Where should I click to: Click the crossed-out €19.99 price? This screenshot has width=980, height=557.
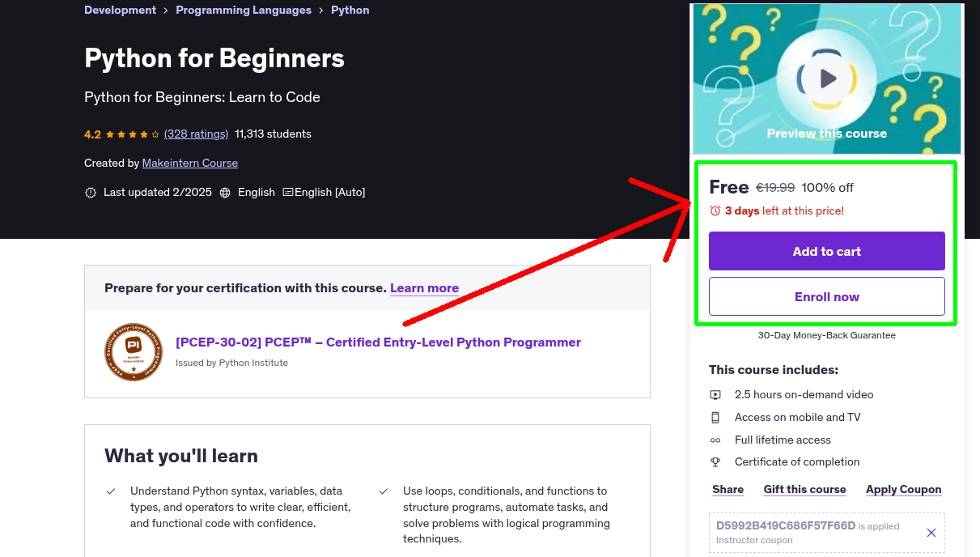point(775,188)
